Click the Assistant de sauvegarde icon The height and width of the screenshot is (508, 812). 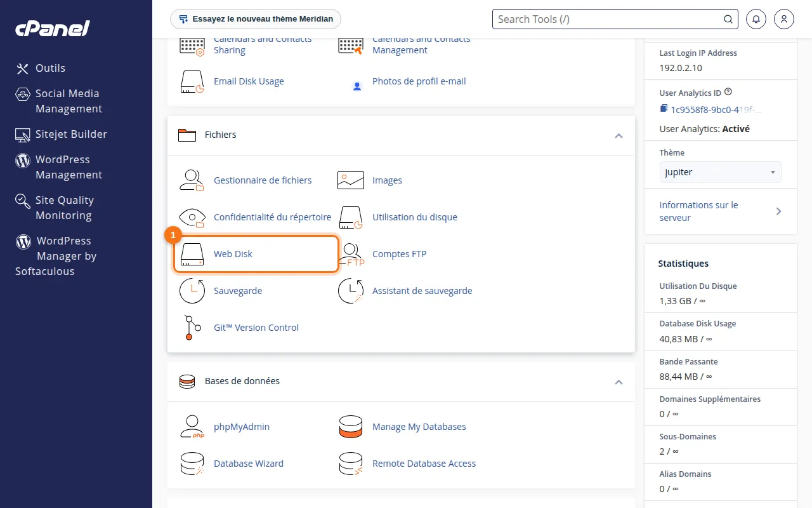(x=351, y=291)
